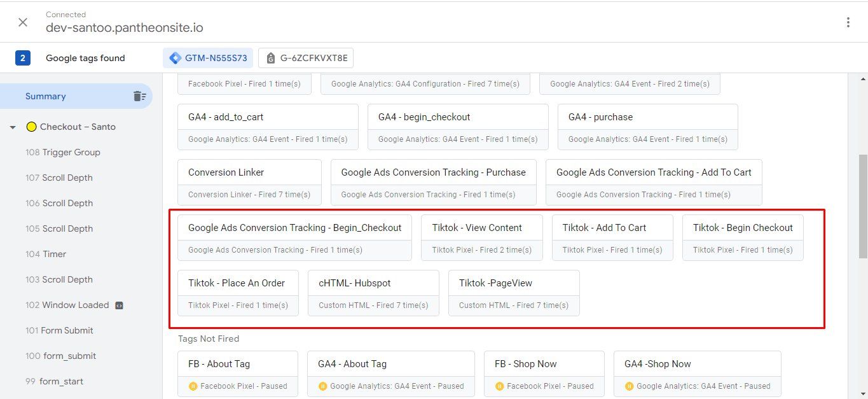Select event 106 Scroll Depth

coord(59,203)
